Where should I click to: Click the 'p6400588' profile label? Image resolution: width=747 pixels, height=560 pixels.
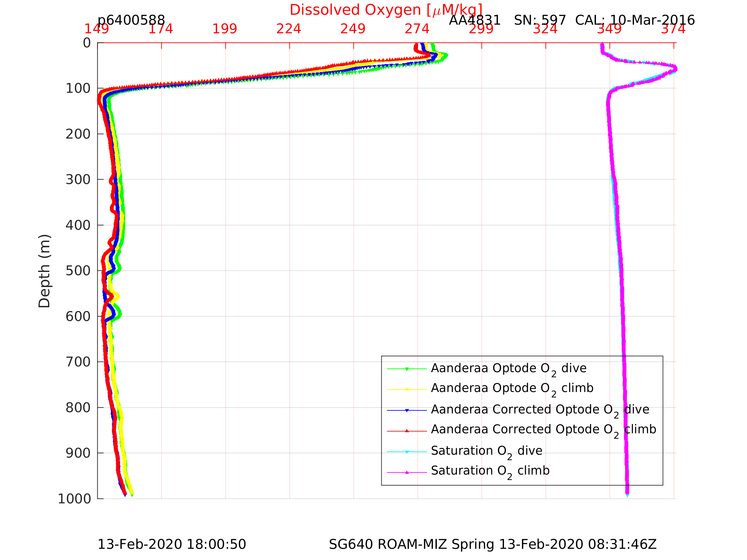coord(131,21)
